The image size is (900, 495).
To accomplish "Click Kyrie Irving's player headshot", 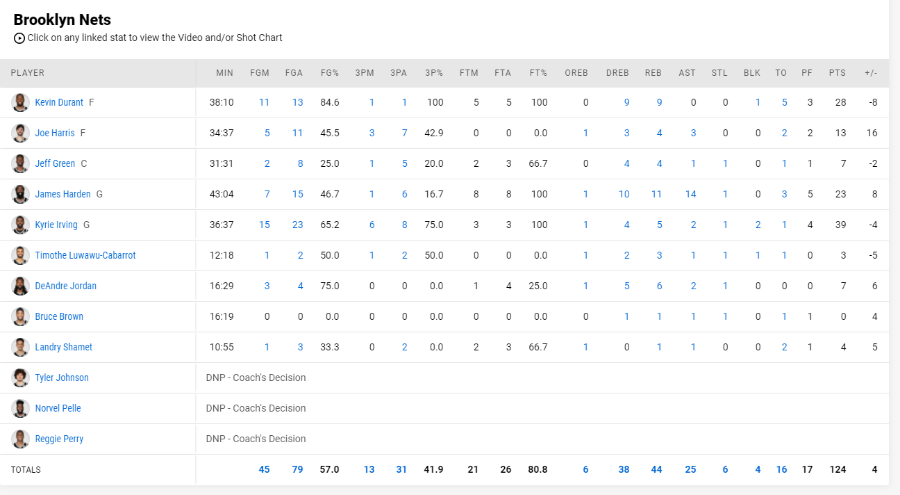I will [20, 225].
